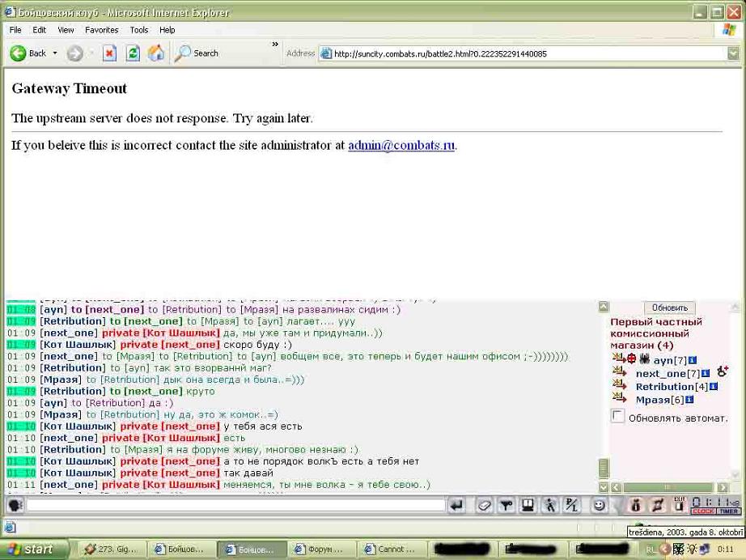This screenshot has height=560, width=746.
Task: Switch to Cannot ... taskbar window
Action: coord(392,549)
